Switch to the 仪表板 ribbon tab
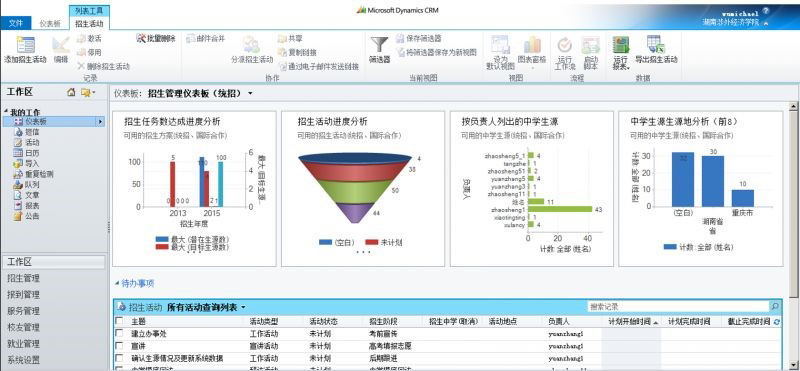This screenshot has height=371, width=800. pyautogui.click(x=51, y=23)
